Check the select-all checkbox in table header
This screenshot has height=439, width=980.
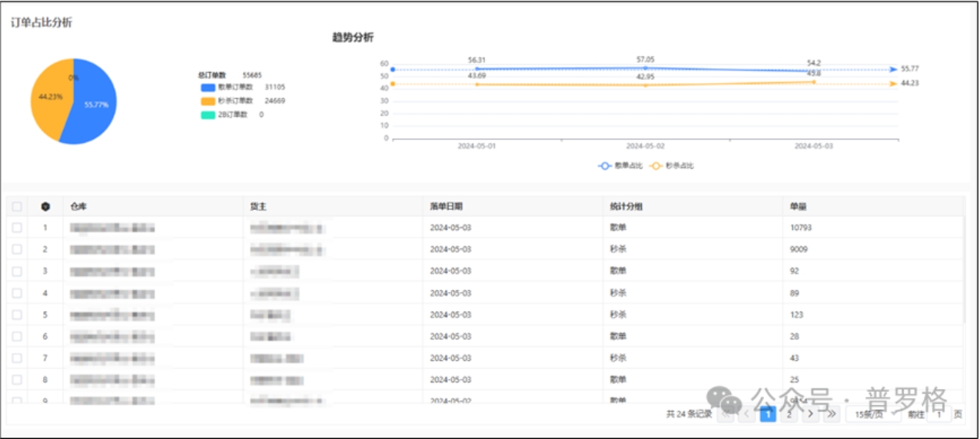point(17,206)
